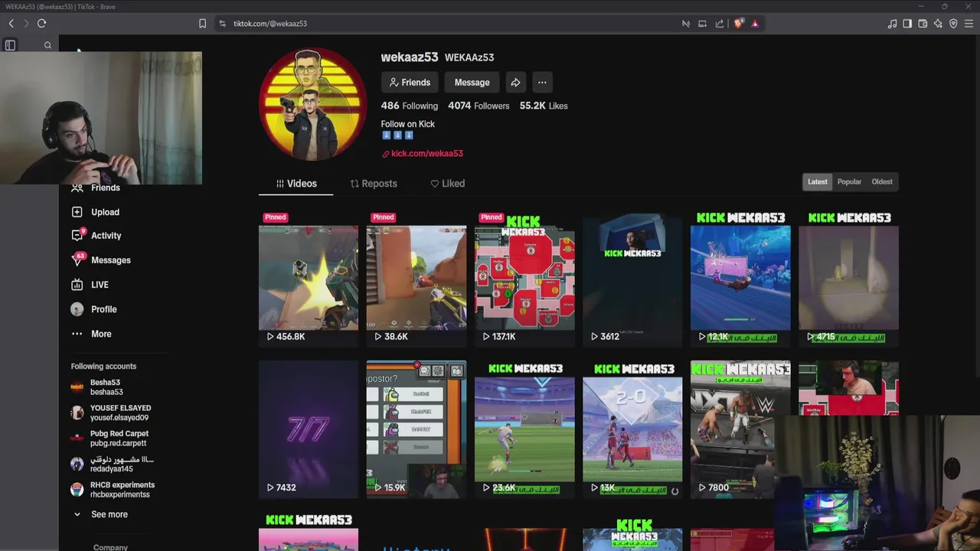The image size is (980, 551).
Task: Open Upload in the sidebar
Action: [105, 212]
